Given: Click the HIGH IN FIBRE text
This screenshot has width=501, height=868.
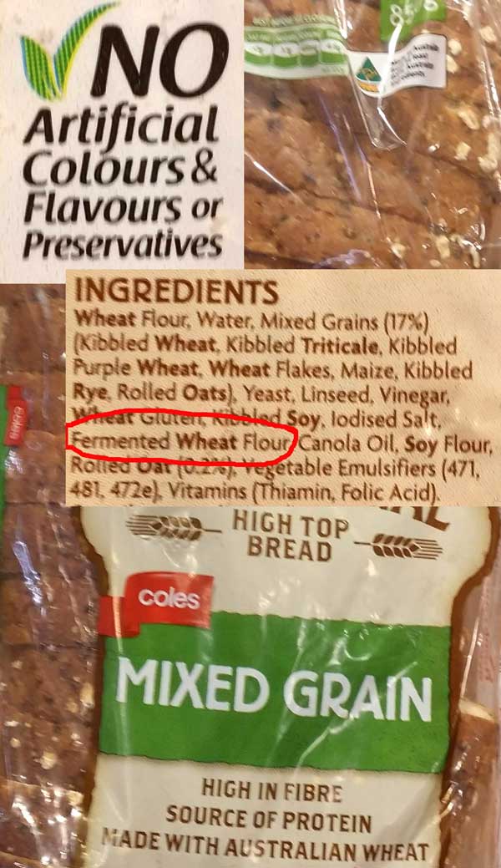Looking at the screenshot, I should pos(272,790).
